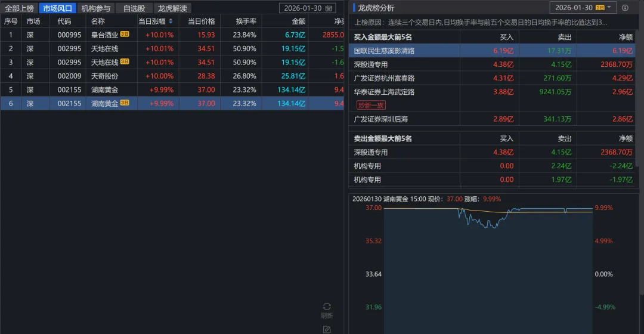The height and width of the screenshot is (334, 644).
Task: Open the 机构参与 tab
Action: [x=96, y=8]
